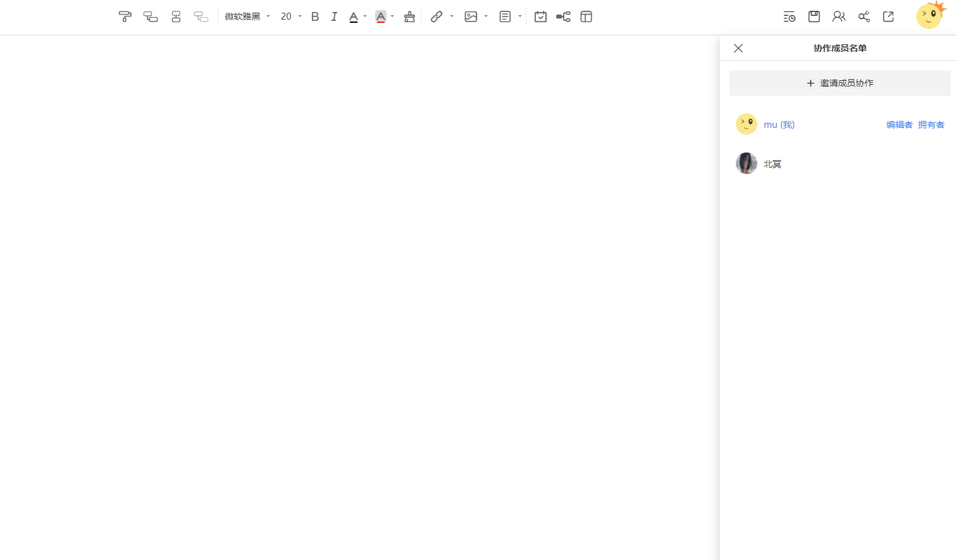Image resolution: width=956 pixels, height=560 pixels.
Task: Click the save document icon
Action: point(814,17)
